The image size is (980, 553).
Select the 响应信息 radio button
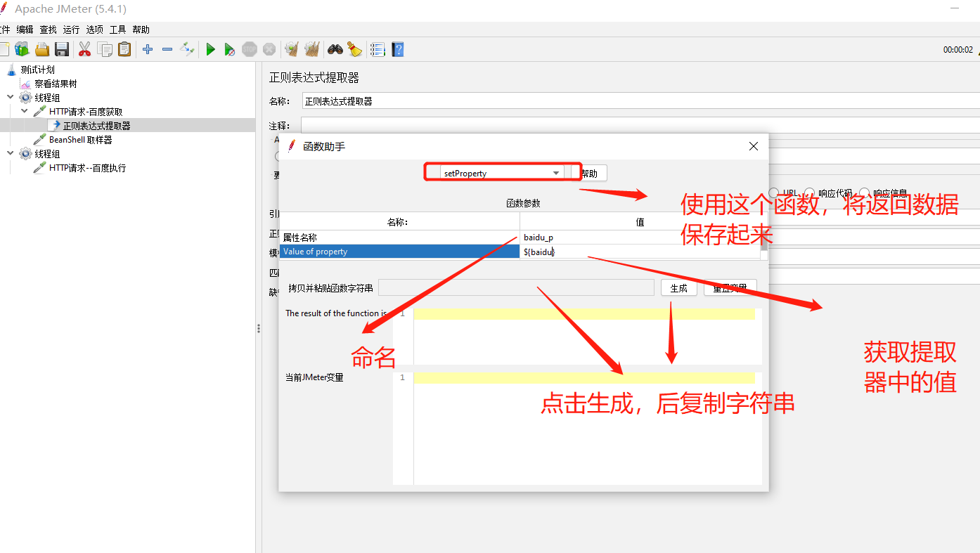pos(864,193)
